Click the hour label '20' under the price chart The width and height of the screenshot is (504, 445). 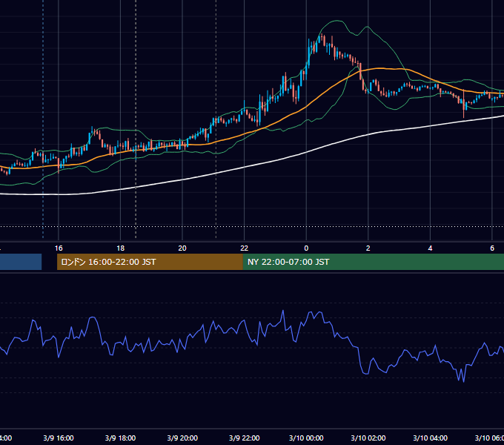182,248
